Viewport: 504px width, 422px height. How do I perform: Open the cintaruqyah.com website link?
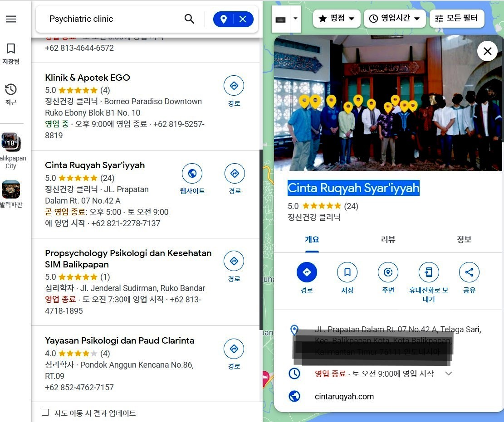344,397
